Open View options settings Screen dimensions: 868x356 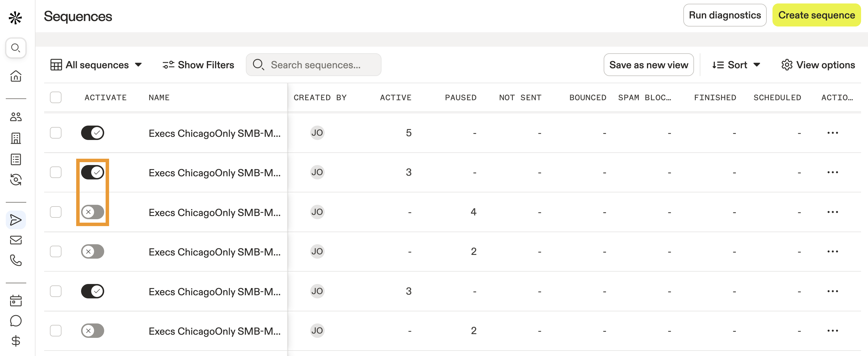pyautogui.click(x=818, y=65)
